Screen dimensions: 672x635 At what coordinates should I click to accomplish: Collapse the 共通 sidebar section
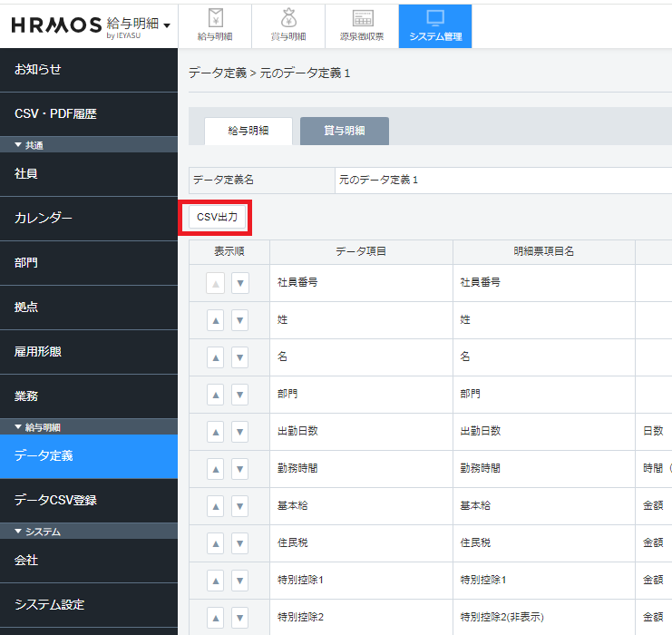click(x=89, y=145)
